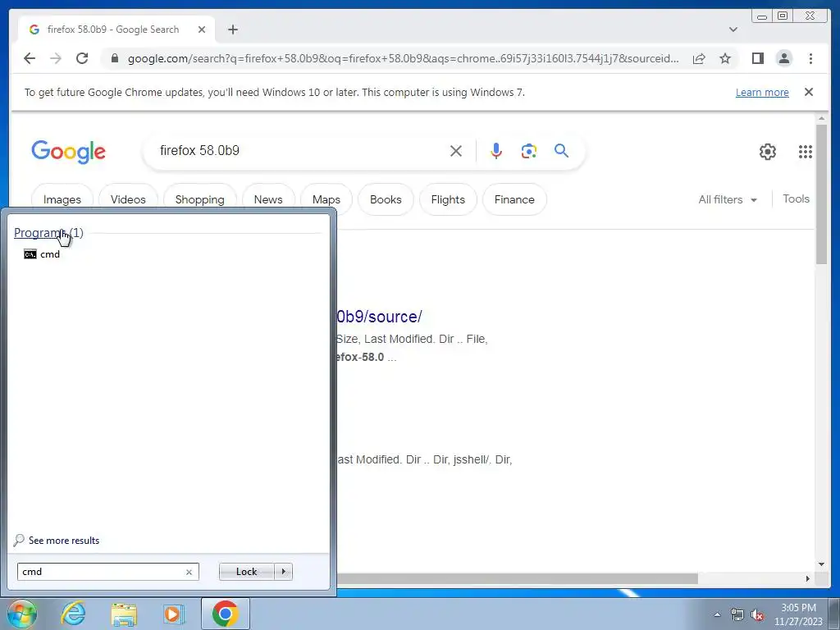
Task: Switch to the Books results tab
Action: pyautogui.click(x=386, y=199)
